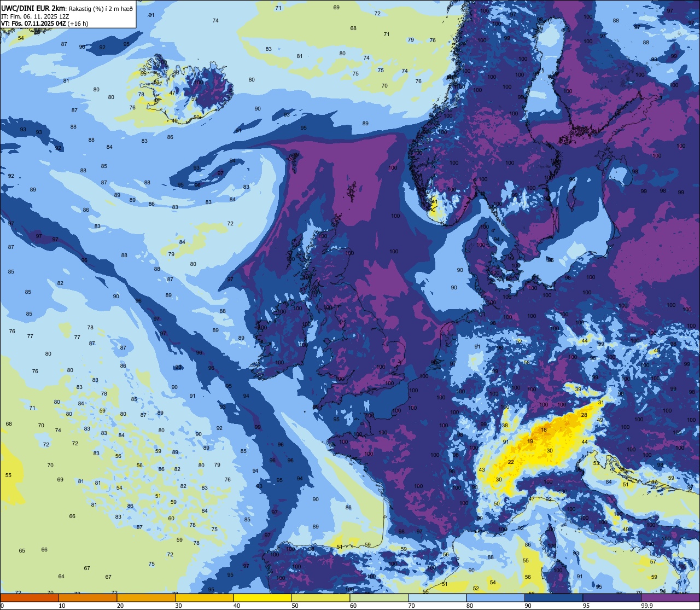Click the humidity value '22' on the map
The width and height of the screenshot is (700, 610).
pos(511,462)
